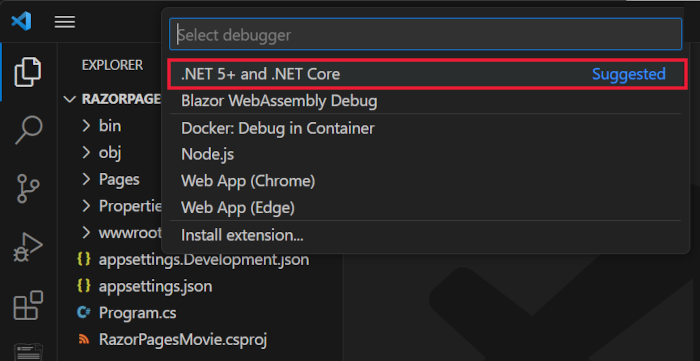
Task: Select Web App (Chrome) debugger
Action: pos(425,181)
